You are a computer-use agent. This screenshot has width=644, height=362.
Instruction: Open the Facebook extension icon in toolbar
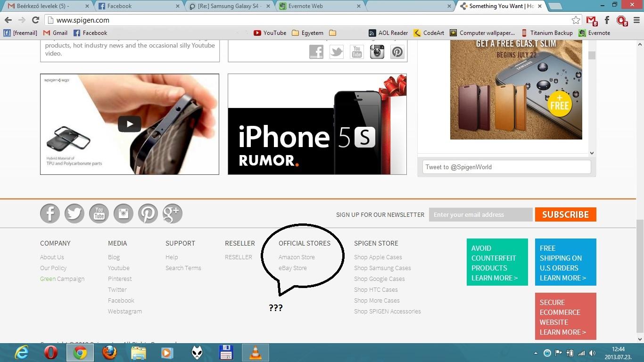click(x=607, y=20)
